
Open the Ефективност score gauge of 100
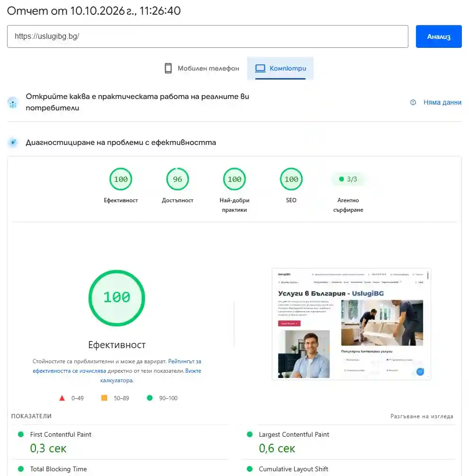(x=121, y=179)
